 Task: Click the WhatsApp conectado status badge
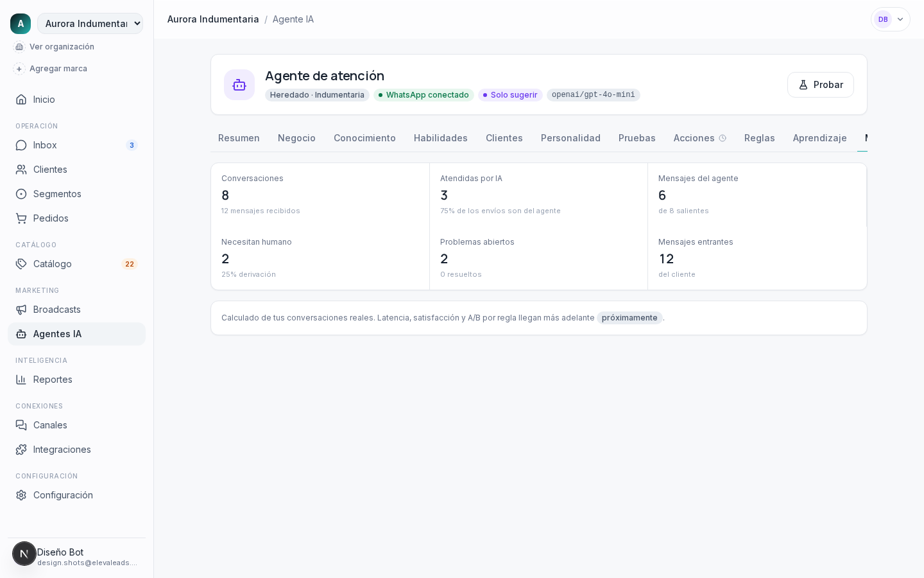[424, 95]
